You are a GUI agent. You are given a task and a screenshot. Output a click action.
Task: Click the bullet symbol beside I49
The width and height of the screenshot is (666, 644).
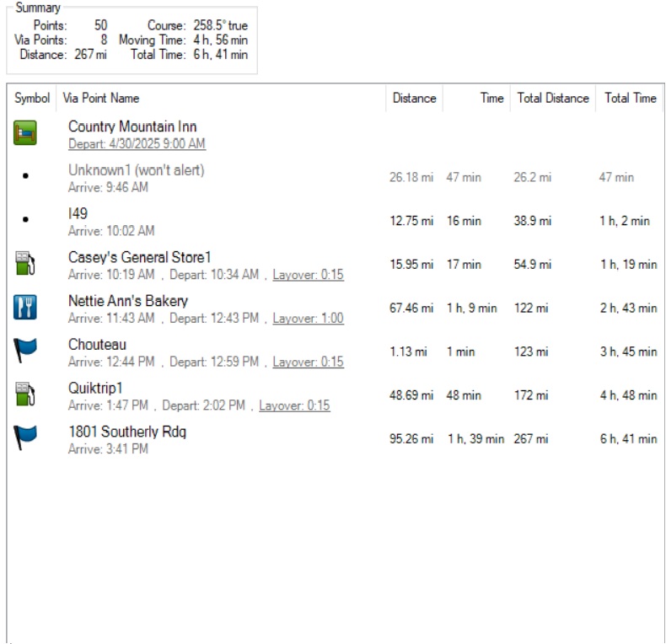[25, 220]
